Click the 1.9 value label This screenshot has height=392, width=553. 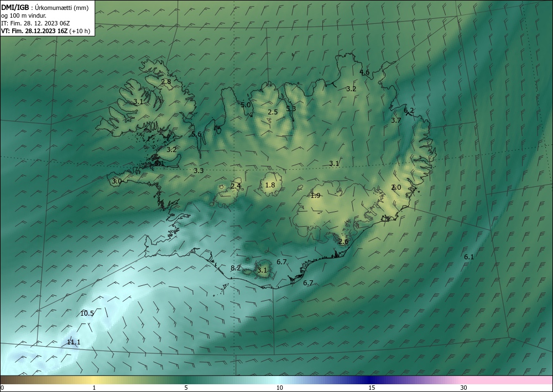pyautogui.click(x=315, y=196)
